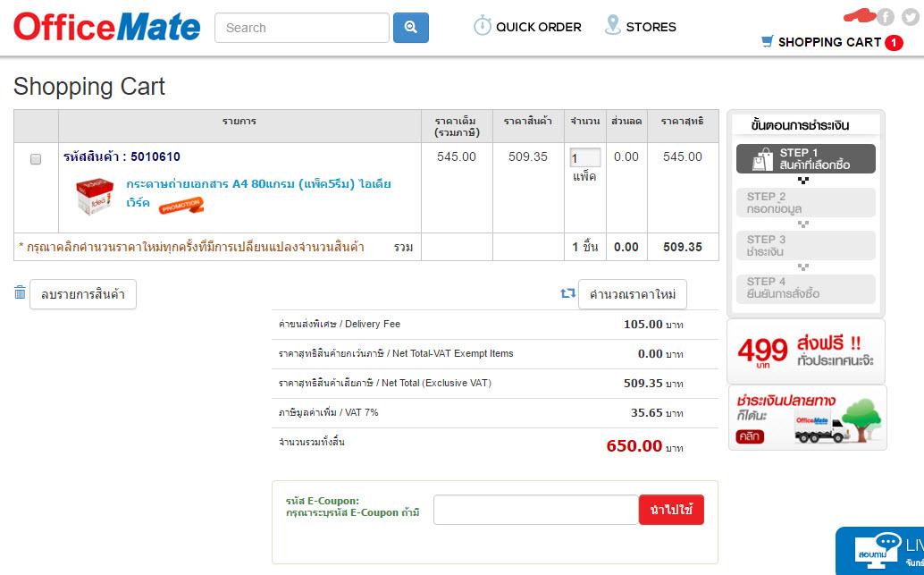Click the OfficeMate logo
Viewport: 924px width, 575px height.
click(x=106, y=27)
